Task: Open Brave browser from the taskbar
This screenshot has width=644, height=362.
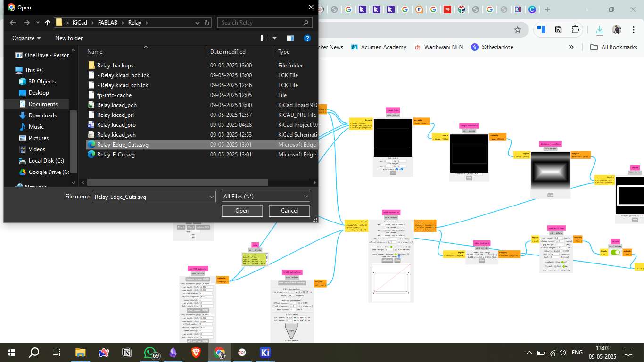Action: click(196, 353)
